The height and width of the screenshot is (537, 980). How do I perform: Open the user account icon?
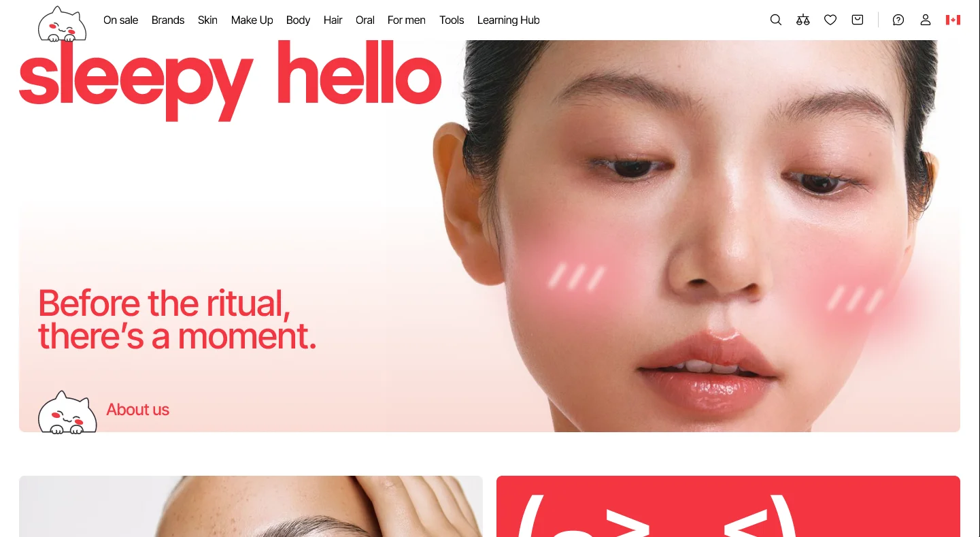click(926, 20)
